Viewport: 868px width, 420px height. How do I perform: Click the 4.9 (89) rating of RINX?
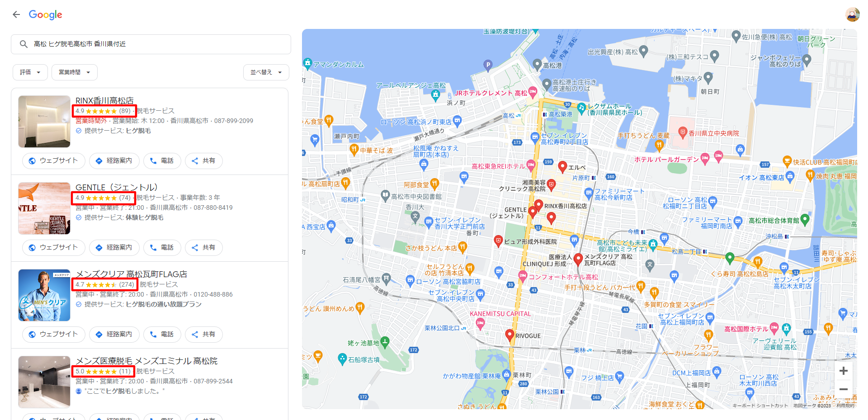[x=103, y=111]
